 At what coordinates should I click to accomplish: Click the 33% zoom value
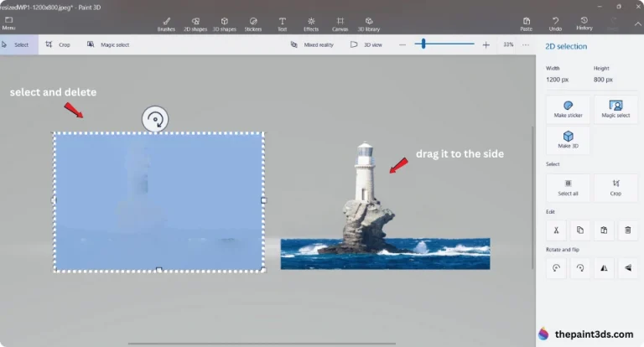tap(508, 44)
